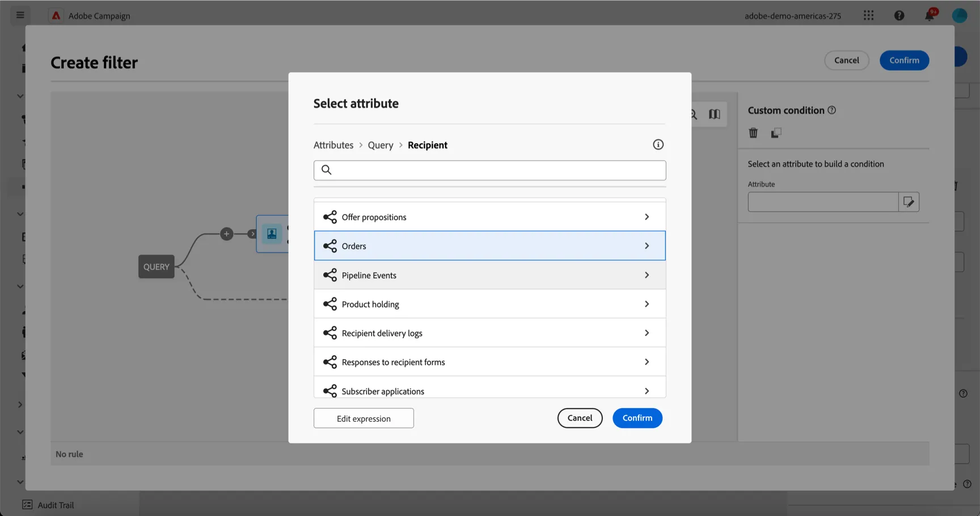Image resolution: width=980 pixels, height=516 pixels.
Task: Click the Audit Trail label
Action: click(x=56, y=505)
